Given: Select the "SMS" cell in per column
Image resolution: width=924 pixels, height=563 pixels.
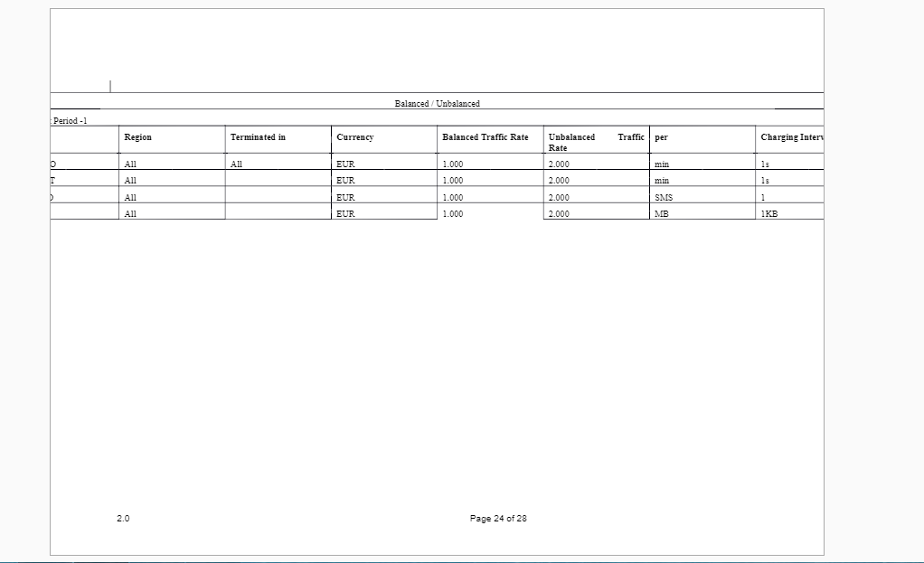Looking at the screenshot, I should pyautogui.click(x=664, y=198).
